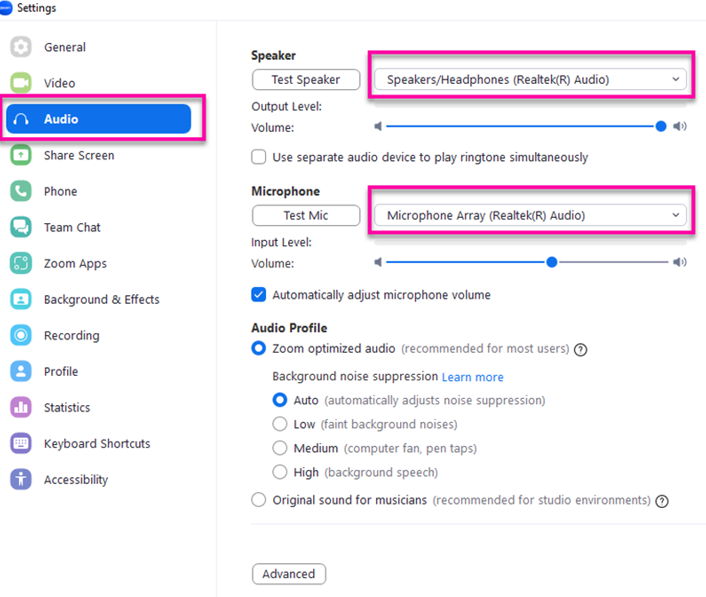Open Share Screen icon in sidebar
The height and width of the screenshot is (597, 706).
21,155
